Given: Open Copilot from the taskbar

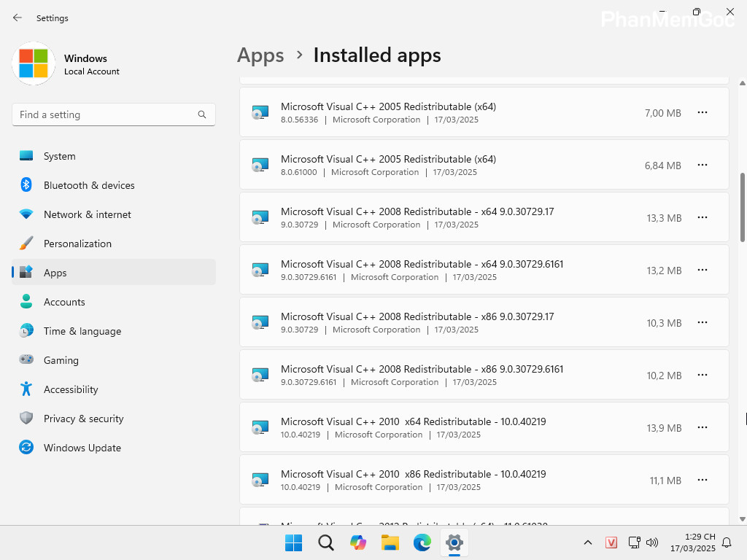Looking at the screenshot, I should (x=358, y=542).
